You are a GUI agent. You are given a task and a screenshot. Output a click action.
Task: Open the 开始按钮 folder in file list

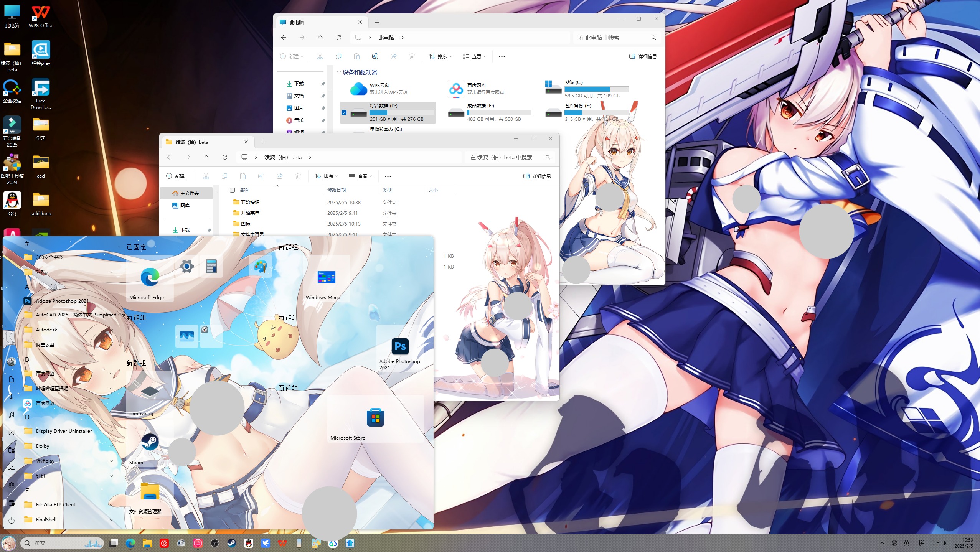(x=250, y=203)
